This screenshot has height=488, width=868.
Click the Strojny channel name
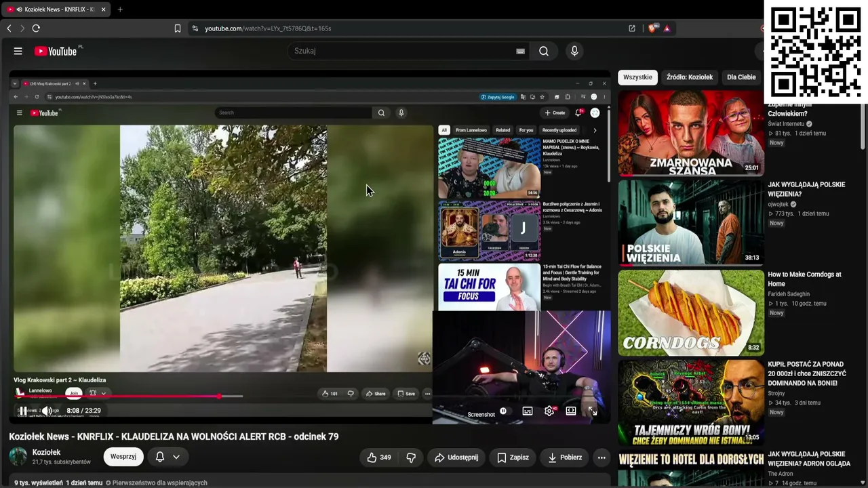pos(778,392)
